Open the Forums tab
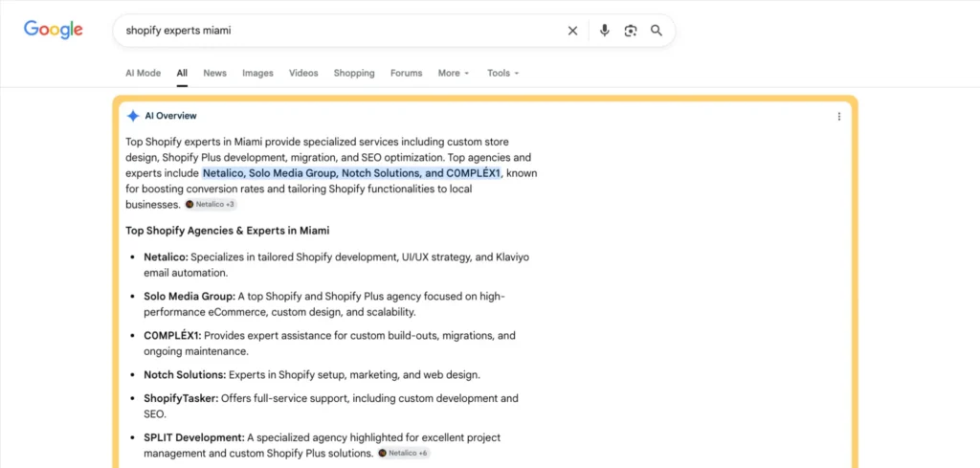The height and width of the screenshot is (468, 980). tap(406, 73)
